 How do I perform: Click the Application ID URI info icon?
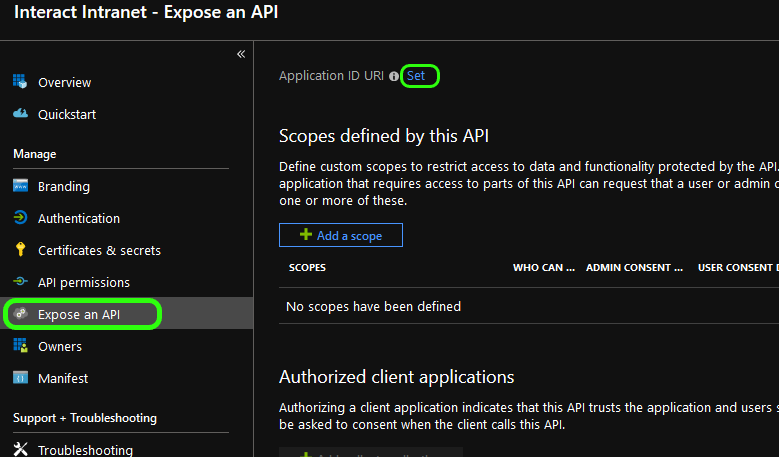coord(394,76)
